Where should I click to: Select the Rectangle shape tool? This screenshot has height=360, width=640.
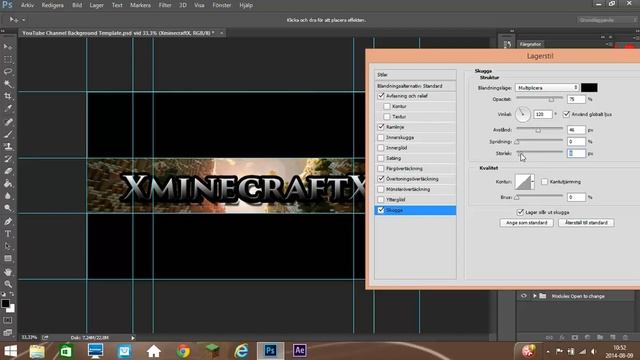(x=8, y=258)
